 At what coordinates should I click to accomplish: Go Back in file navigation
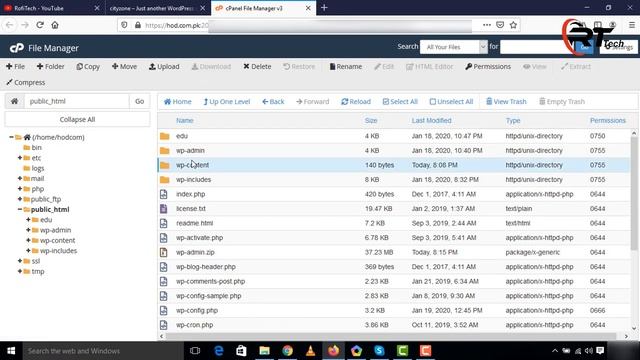click(x=273, y=102)
